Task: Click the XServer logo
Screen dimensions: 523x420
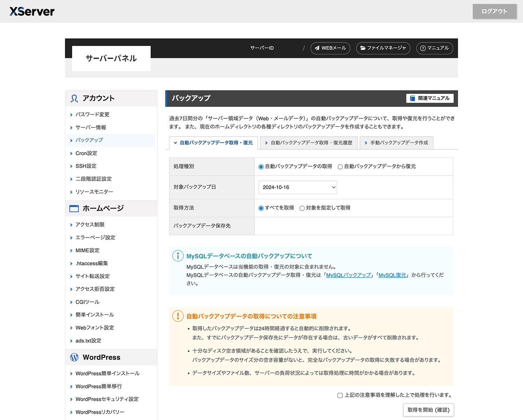Action: [32, 11]
